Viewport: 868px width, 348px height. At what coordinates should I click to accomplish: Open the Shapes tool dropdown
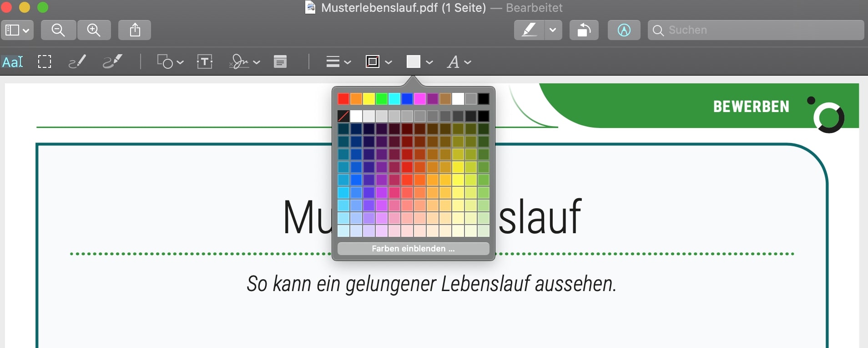(170, 61)
